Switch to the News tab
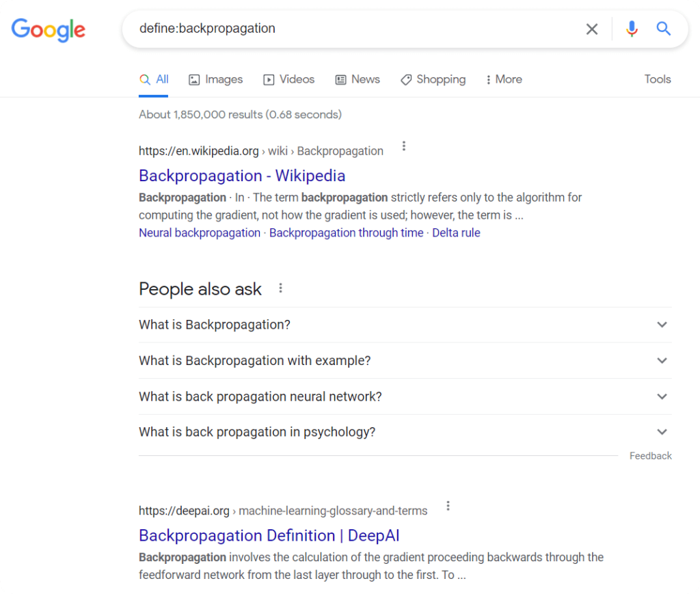The height and width of the screenshot is (594, 700). tap(358, 79)
